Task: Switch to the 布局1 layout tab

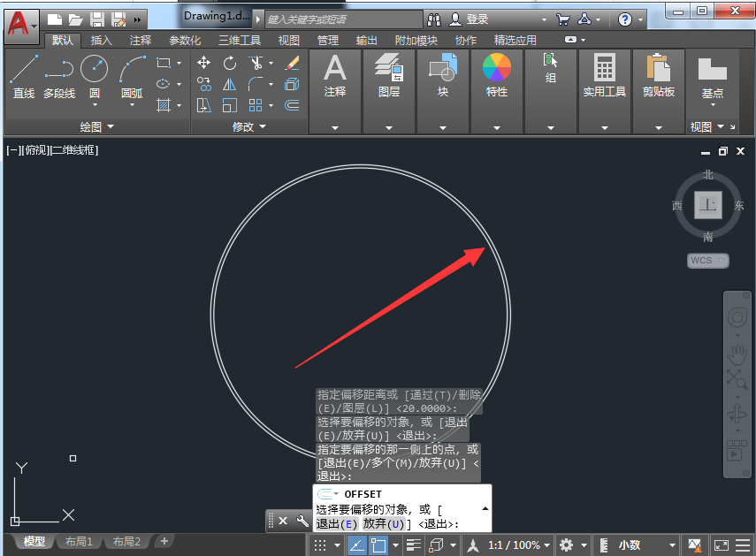Action: 79,542
